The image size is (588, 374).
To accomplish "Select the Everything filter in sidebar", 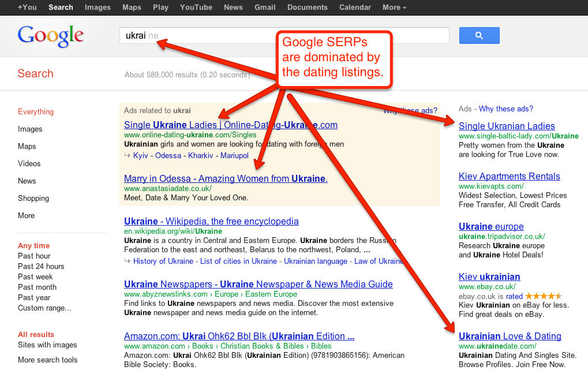I will (36, 111).
